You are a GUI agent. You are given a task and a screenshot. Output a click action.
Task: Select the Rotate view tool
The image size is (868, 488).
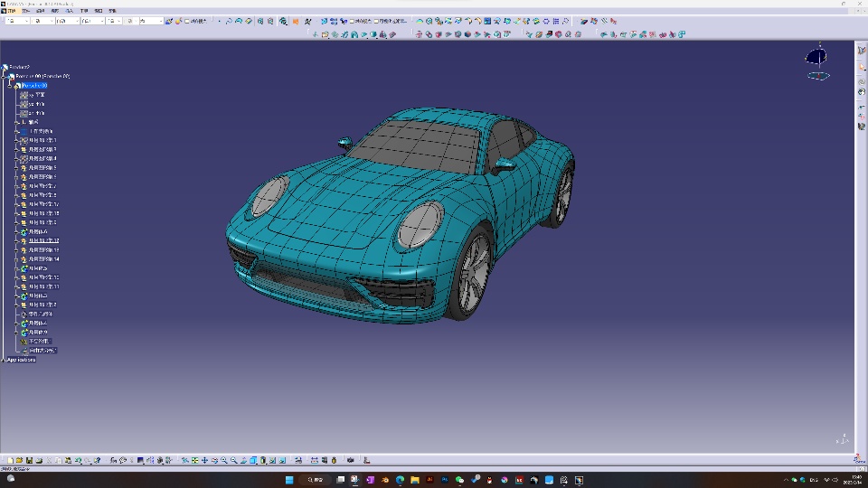pos(214,460)
